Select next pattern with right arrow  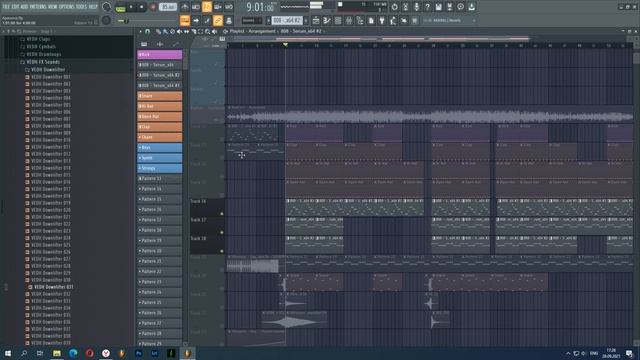(306, 20)
